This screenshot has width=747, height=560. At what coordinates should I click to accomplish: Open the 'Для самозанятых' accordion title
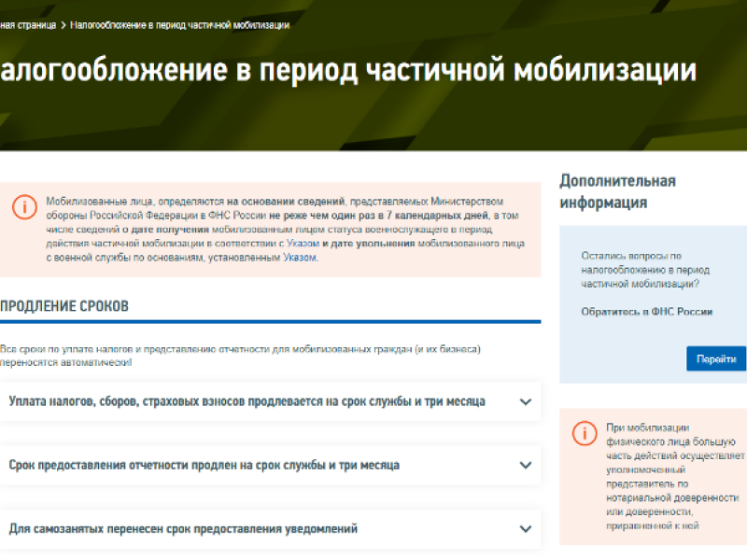click(x=183, y=529)
